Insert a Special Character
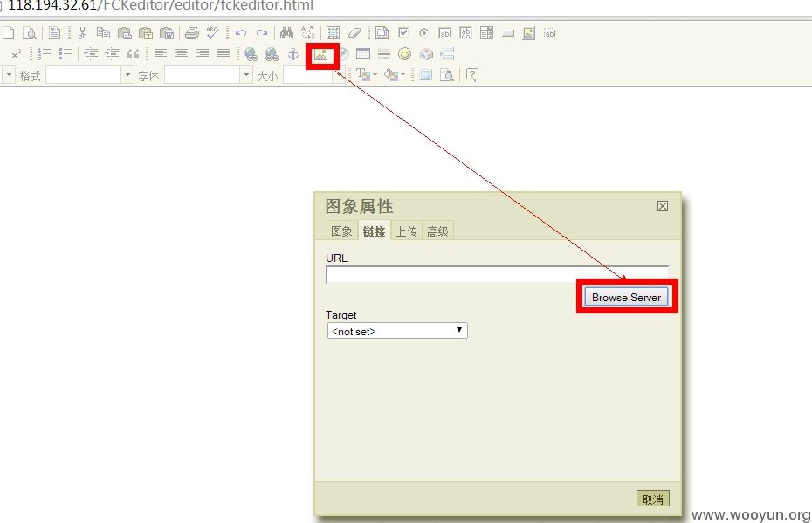Screen dimensions: 812x523 [x=426, y=54]
